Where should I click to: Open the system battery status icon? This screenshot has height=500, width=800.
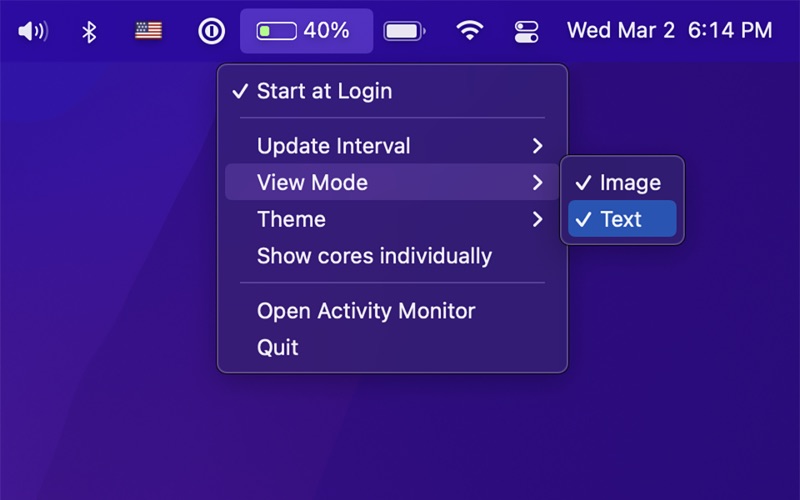pyautogui.click(x=405, y=31)
